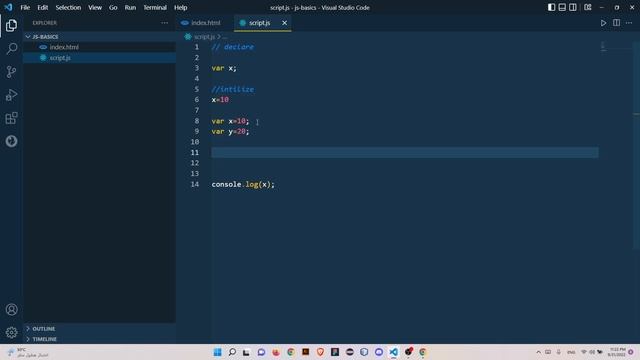Switch to the index.html tab
Viewport: 640px width, 360px height.
201,23
